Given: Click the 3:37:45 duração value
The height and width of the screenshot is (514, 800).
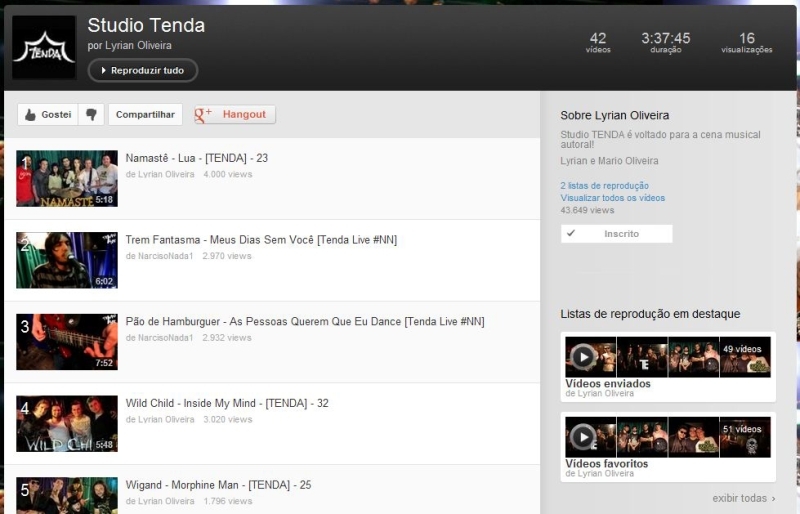Looking at the screenshot, I should pos(666,42).
